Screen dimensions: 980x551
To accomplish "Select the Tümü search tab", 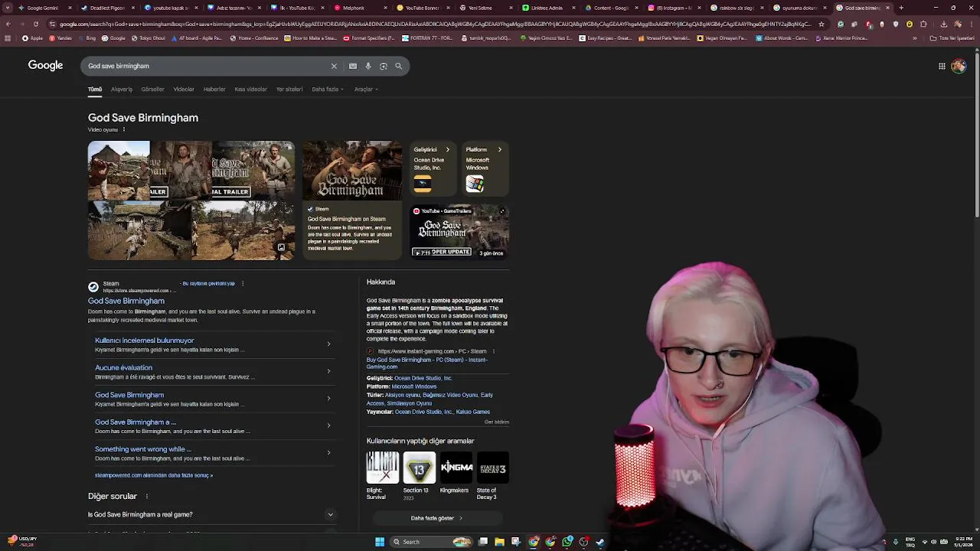I will point(95,90).
